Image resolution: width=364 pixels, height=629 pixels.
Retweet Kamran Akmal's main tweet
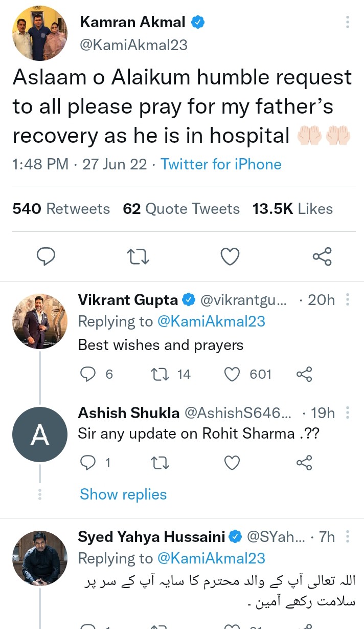point(138,256)
